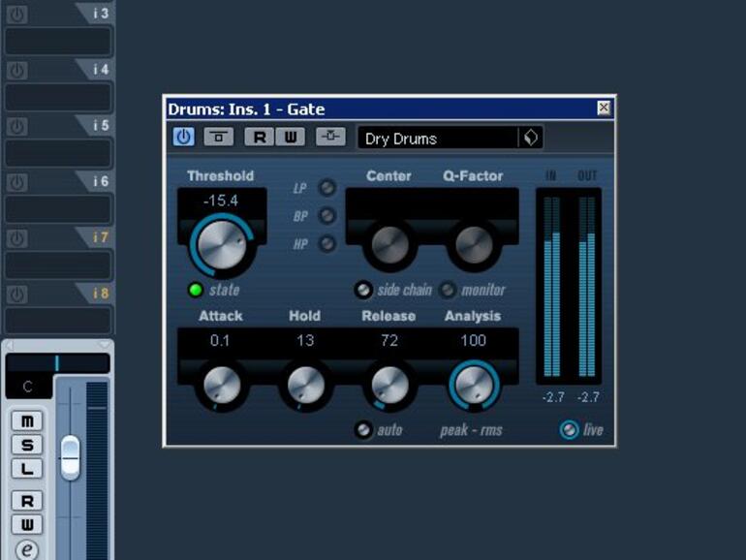Image resolution: width=746 pixels, height=560 pixels.
Task: Click the Threshold value field -15.4
Action: [221, 201]
